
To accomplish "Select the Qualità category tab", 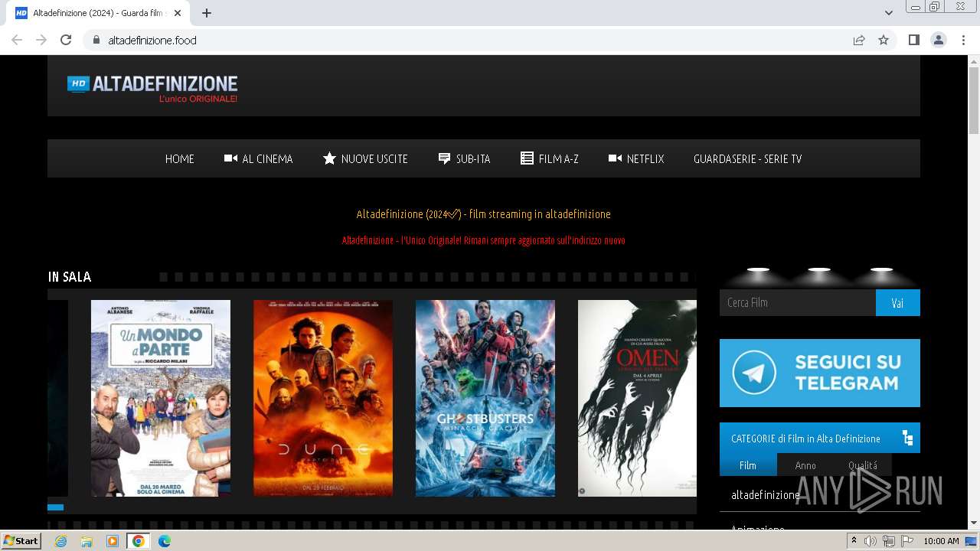I will pyautogui.click(x=863, y=465).
